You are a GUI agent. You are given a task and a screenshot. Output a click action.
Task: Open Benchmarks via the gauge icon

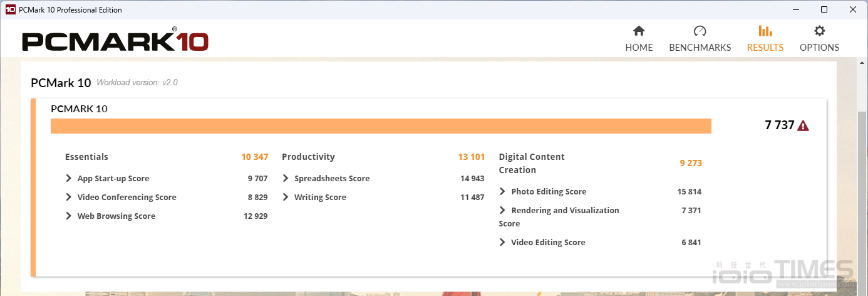click(x=700, y=31)
